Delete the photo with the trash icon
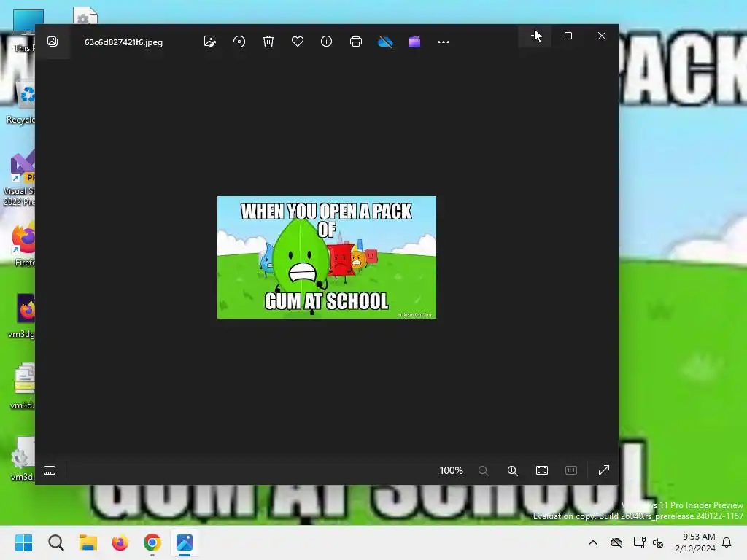 point(268,42)
